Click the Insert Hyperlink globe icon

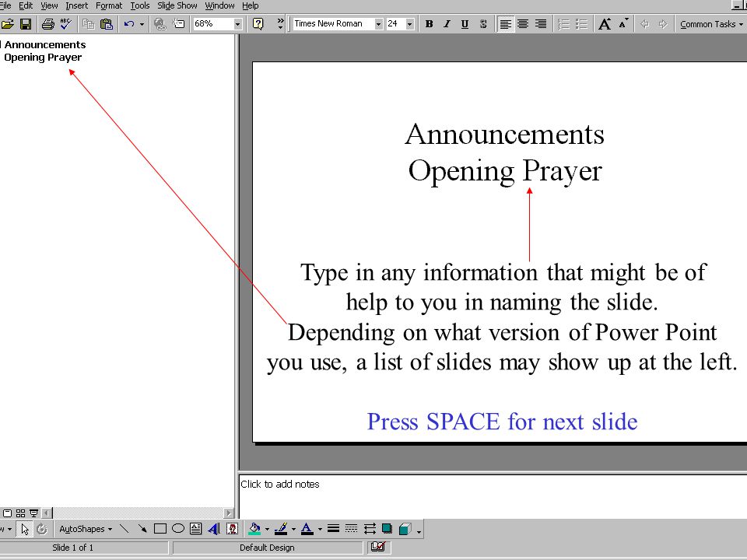click(160, 24)
